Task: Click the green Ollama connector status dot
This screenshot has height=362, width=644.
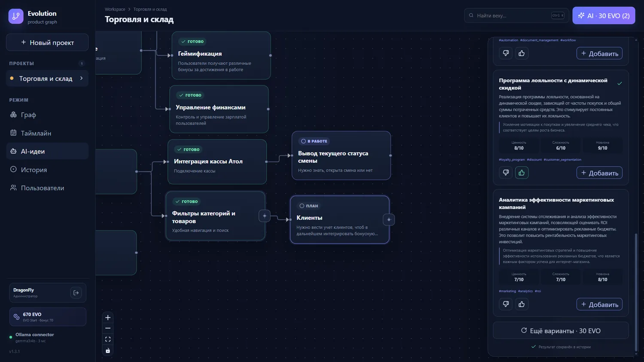Action: pos(11,337)
